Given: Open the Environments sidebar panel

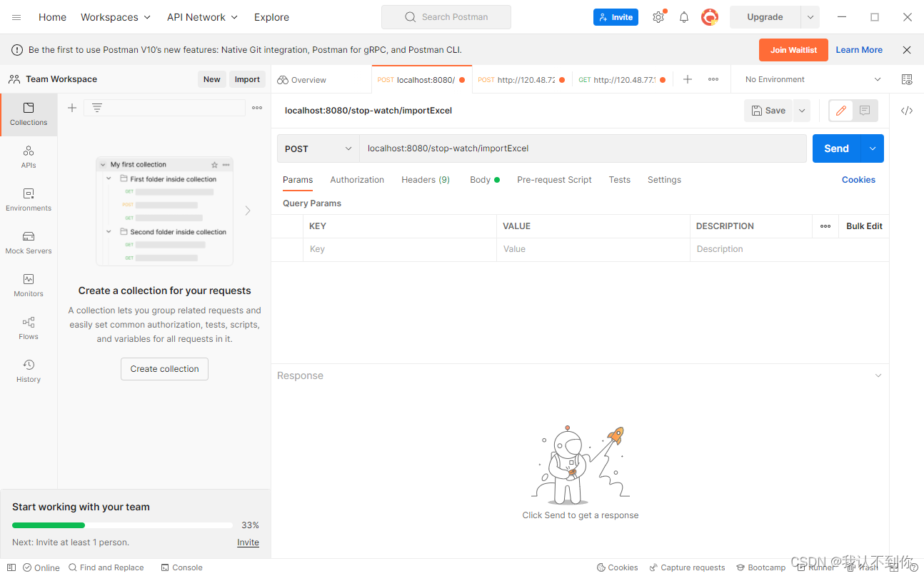Looking at the screenshot, I should [x=29, y=200].
